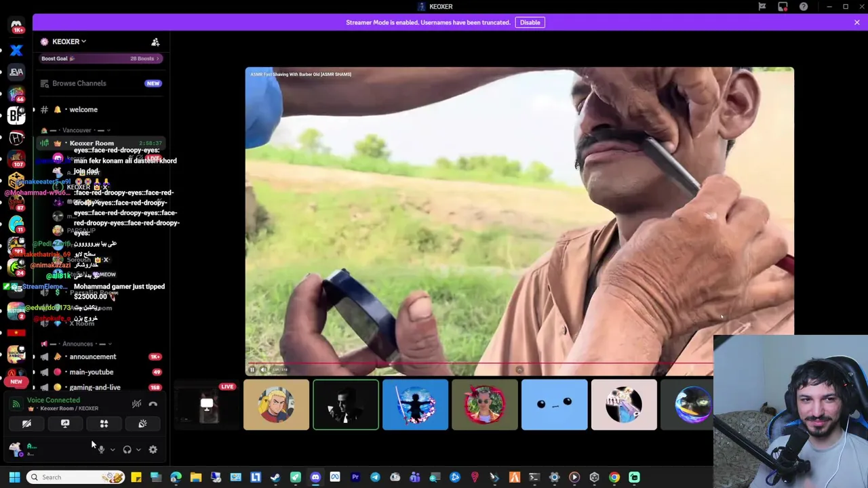The image size is (868, 488).
Task: Open microphone input options arrow
Action: pos(113,449)
